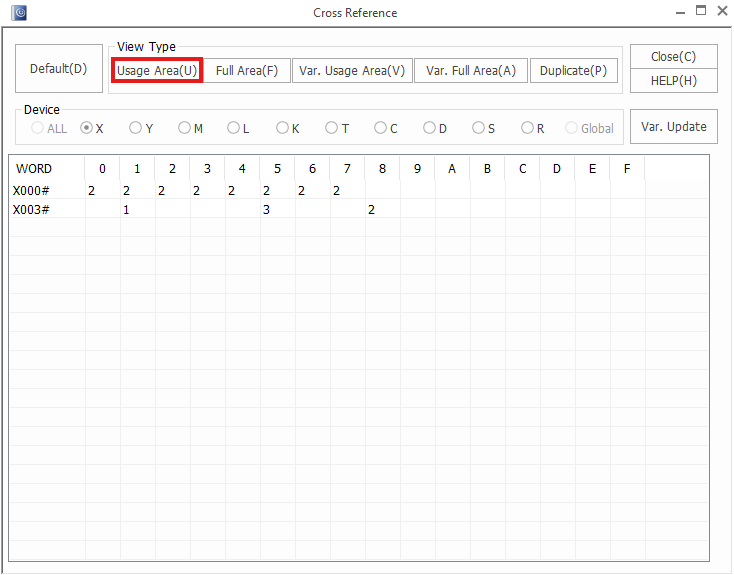Open HELP(H)
Screen dimensions: 734x575
pos(673,81)
